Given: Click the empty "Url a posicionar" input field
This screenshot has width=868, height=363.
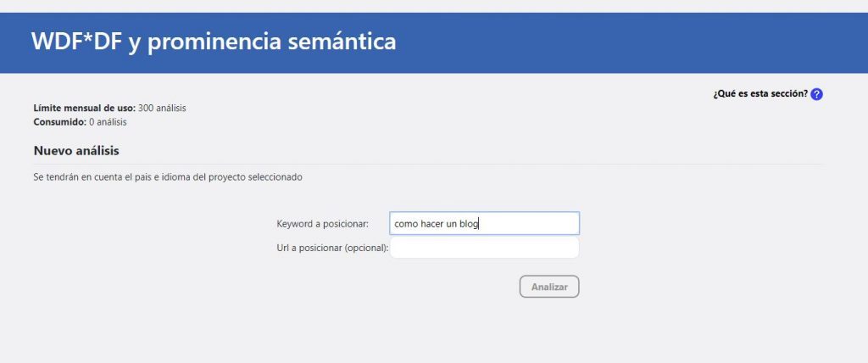Looking at the screenshot, I should (484, 248).
